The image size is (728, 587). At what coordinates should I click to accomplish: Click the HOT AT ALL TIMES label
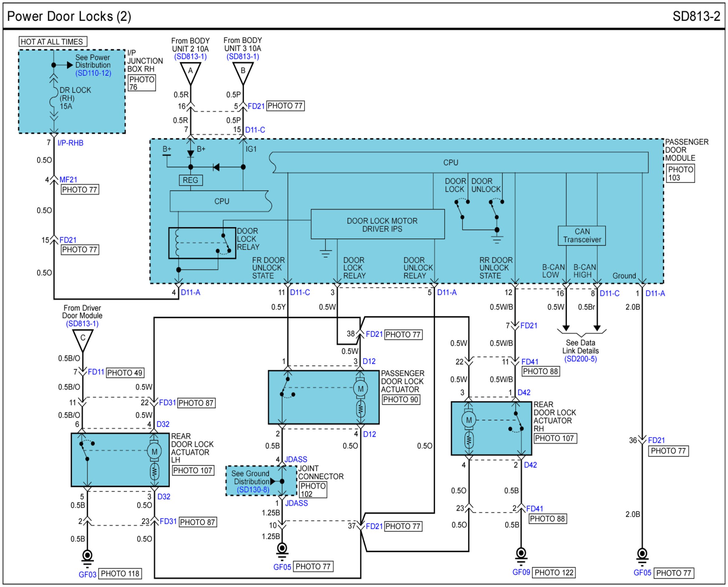point(52,41)
